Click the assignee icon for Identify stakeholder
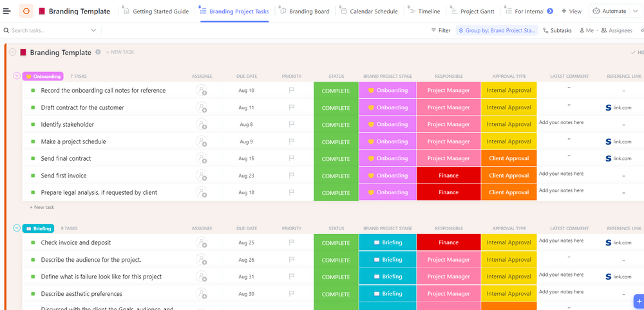This screenshot has width=644, height=310. click(x=202, y=125)
